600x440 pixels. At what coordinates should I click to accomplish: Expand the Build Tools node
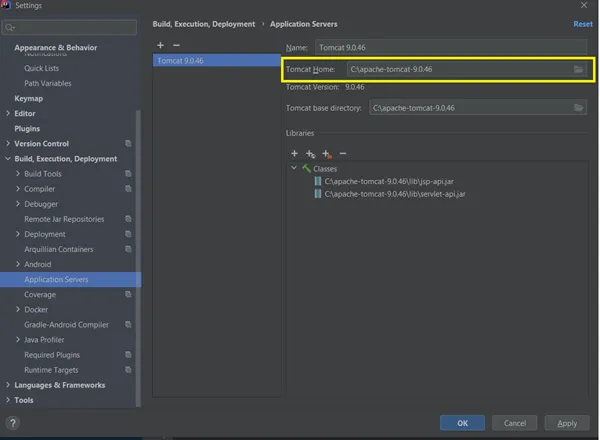[x=18, y=174]
